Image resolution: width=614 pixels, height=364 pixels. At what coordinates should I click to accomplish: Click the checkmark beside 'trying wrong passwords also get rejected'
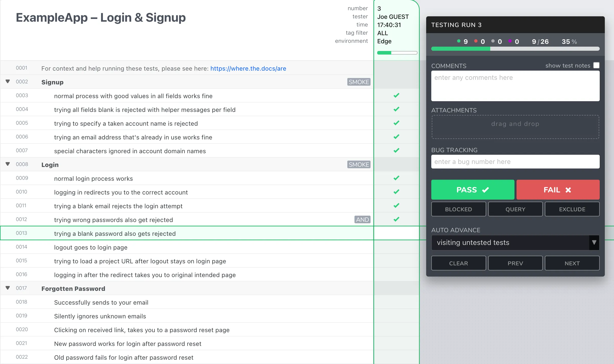pyautogui.click(x=396, y=219)
